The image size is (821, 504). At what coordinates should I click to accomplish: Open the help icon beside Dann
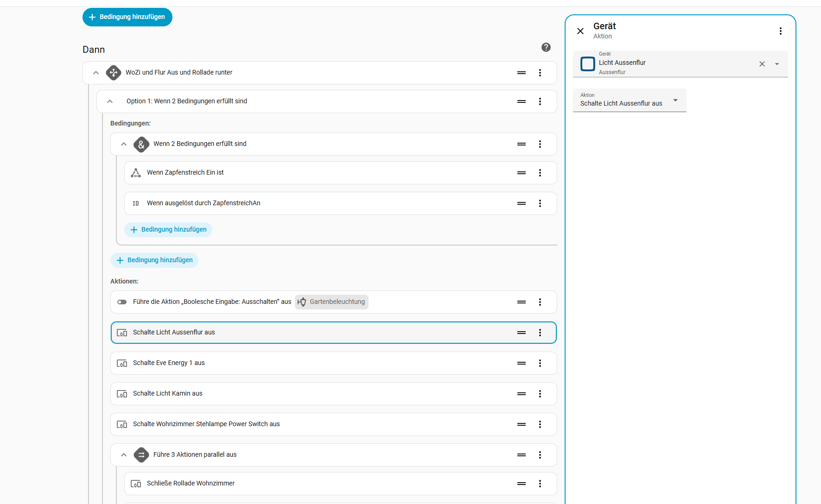(x=546, y=47)
